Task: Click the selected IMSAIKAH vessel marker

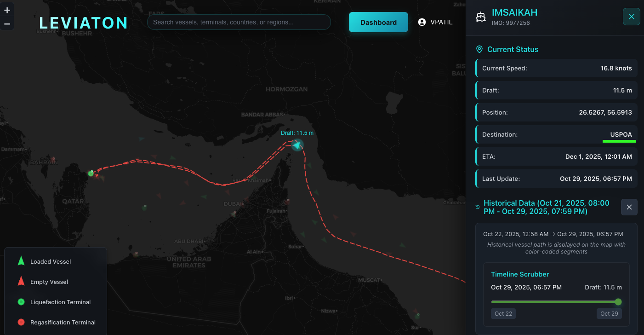Action: coord(297,145)
